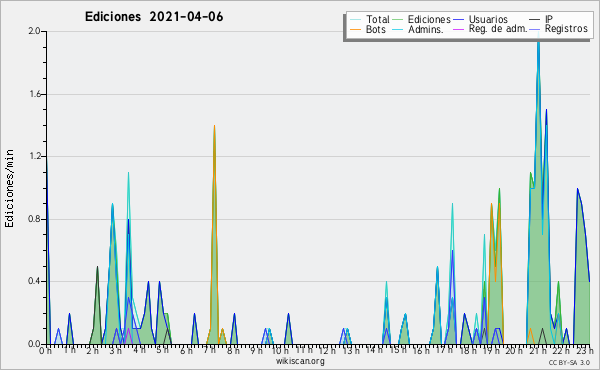Select the Reg. de adm. legend label

(x=498, y=29)
